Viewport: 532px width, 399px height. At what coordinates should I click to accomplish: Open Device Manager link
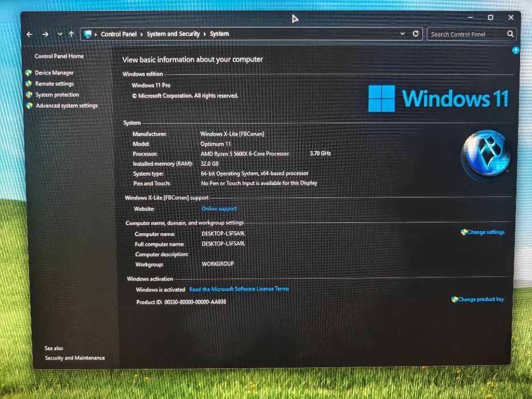(54, 72)
